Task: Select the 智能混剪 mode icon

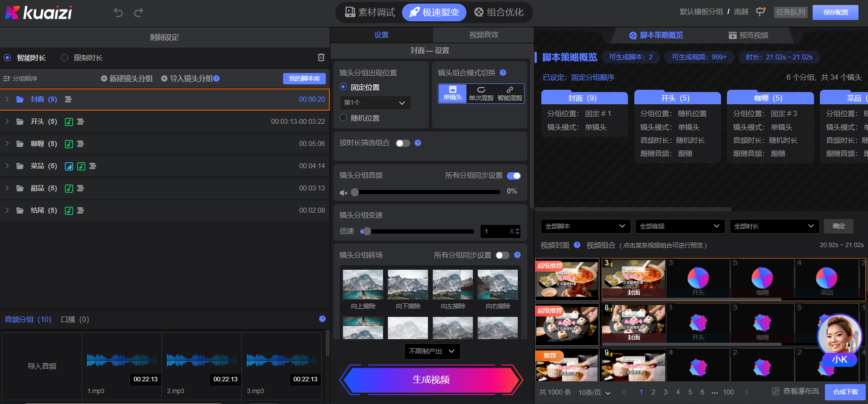Action: coord(510,93)
